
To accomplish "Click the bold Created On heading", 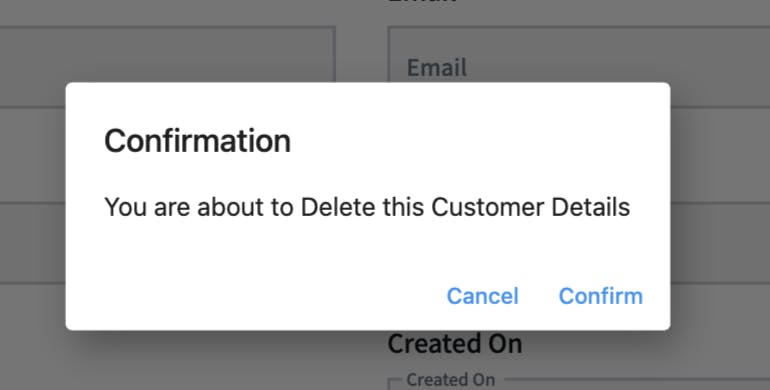I will pyautogui.click(x=455, y=343).
